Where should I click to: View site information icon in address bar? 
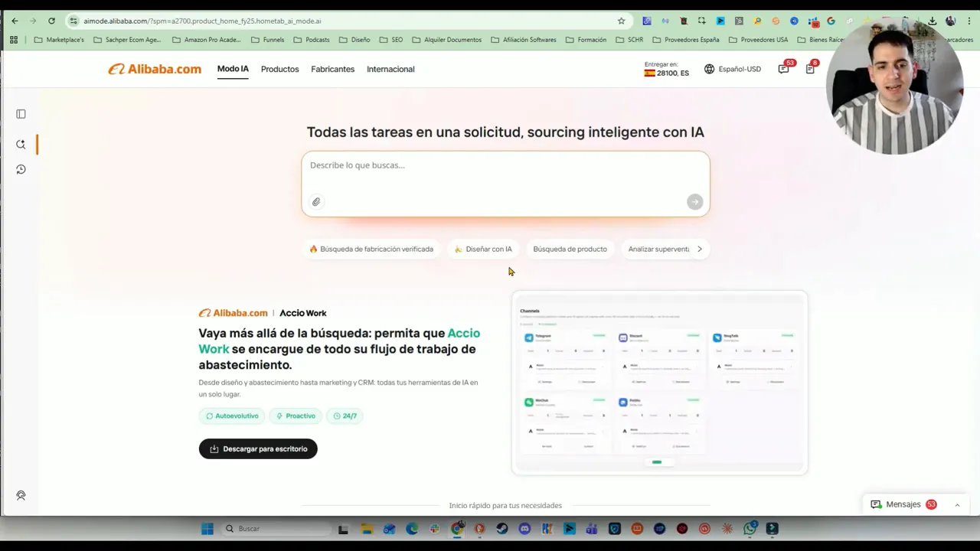coord(73,21)
